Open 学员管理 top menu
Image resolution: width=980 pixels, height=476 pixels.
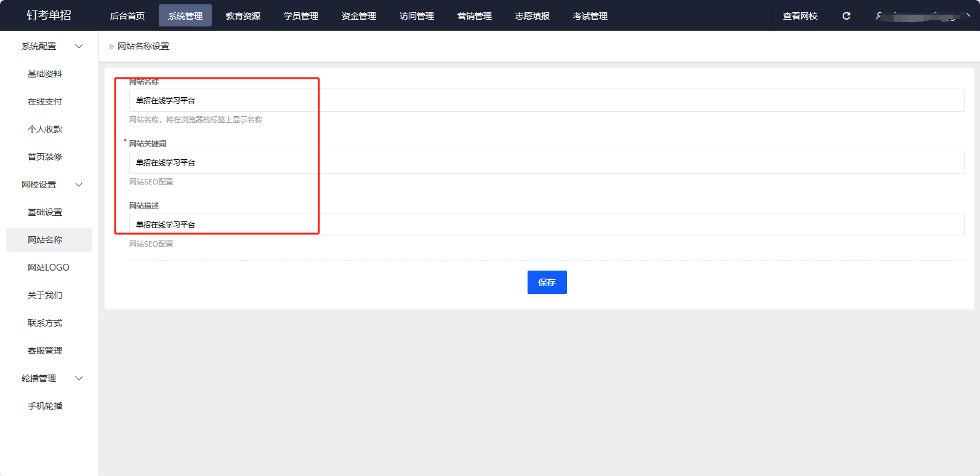[301, 16]
